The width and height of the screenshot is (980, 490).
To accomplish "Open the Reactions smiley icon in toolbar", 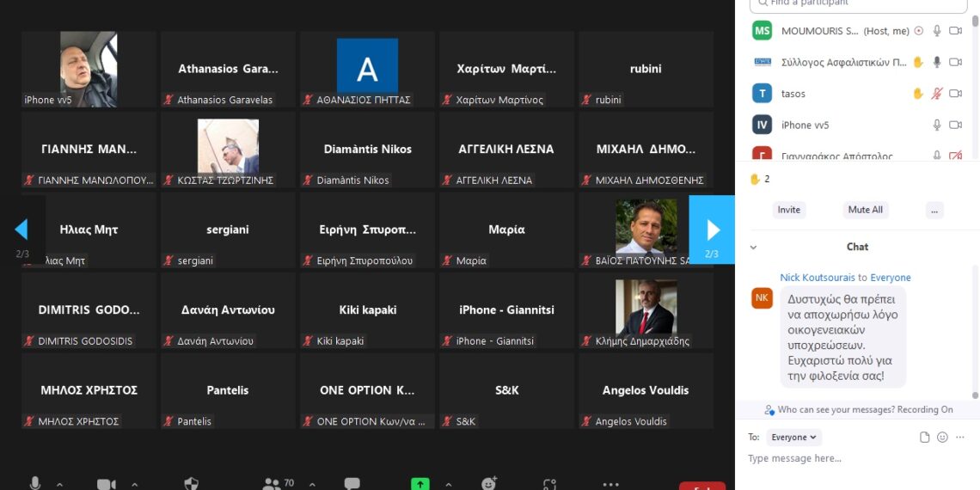I will 489,485.
